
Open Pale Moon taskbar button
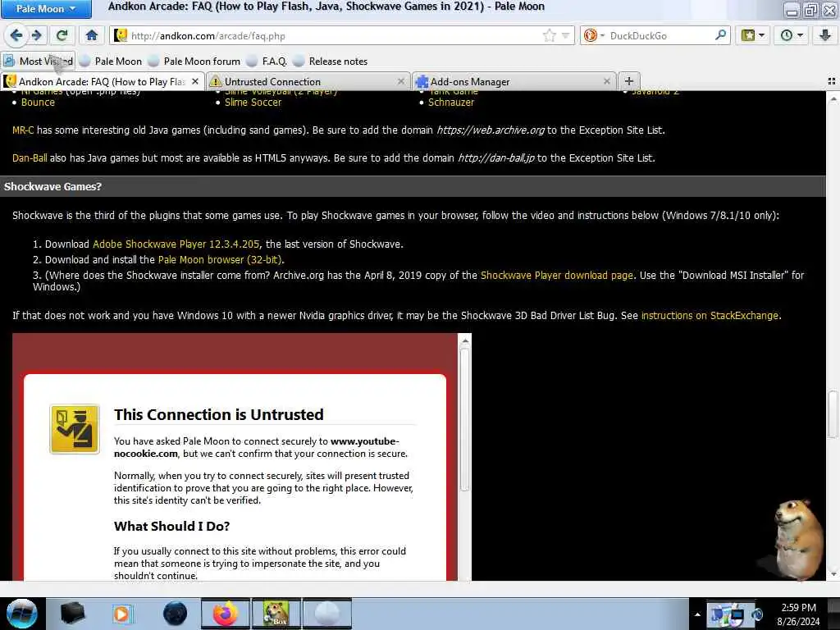point(327,614)
